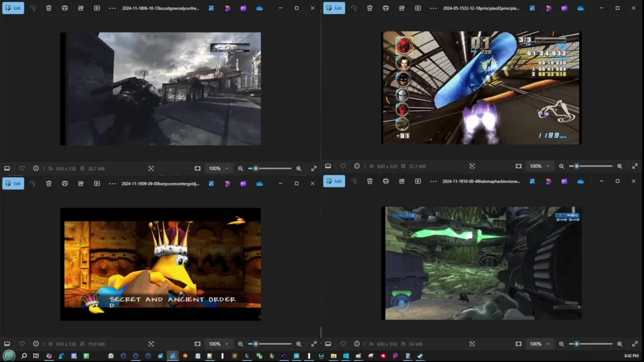Open taskbar Search

tap(24, 356)
